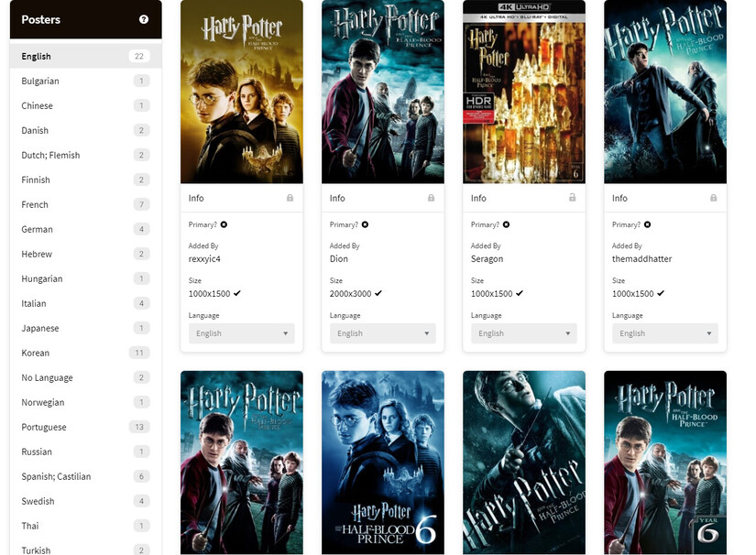Click Info header on Dion's card
Image resolution: width=756 pixels, height=555 pixels.
(337, 198)
